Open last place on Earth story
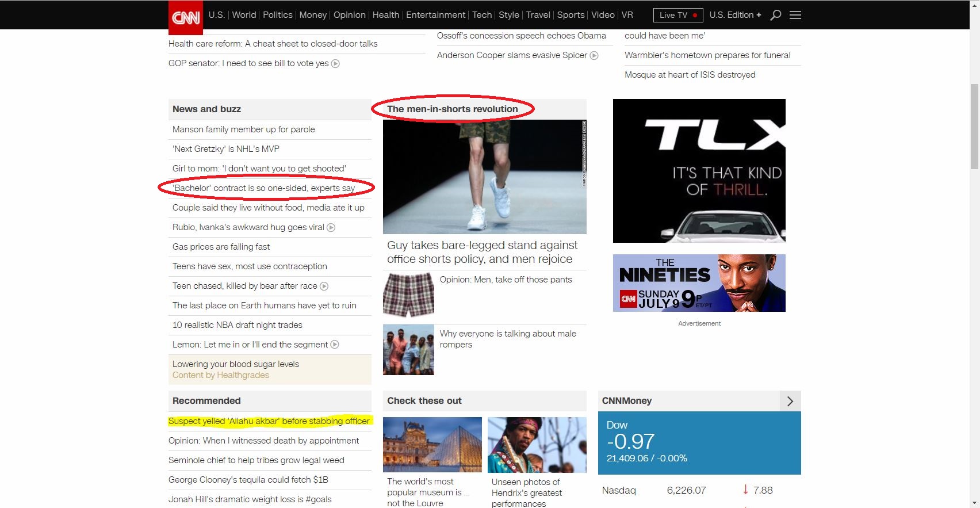 click(265, 305)
